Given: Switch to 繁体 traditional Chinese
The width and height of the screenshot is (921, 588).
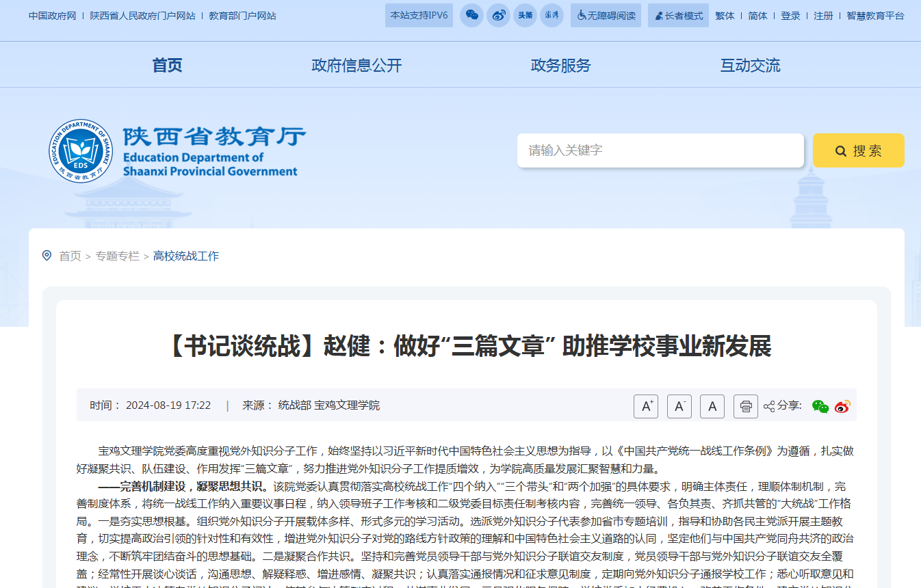Looking at the screenshot, I should (725, 16).
